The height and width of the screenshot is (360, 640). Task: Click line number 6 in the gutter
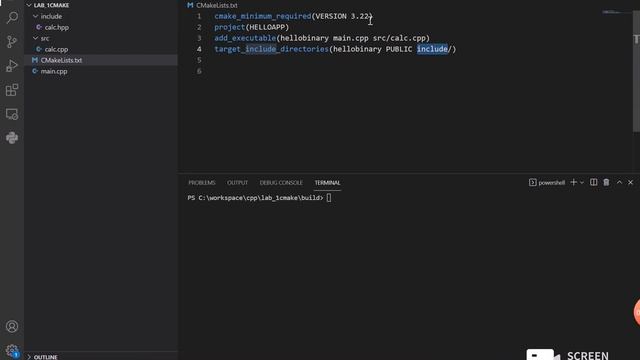(199, 71)
